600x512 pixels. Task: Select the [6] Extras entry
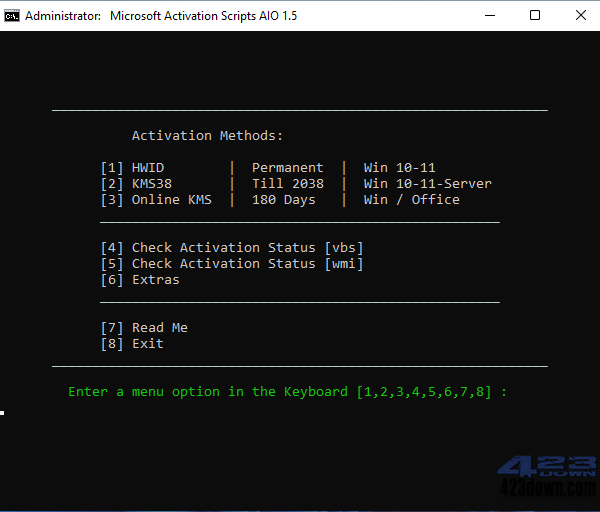pos(140,280)
